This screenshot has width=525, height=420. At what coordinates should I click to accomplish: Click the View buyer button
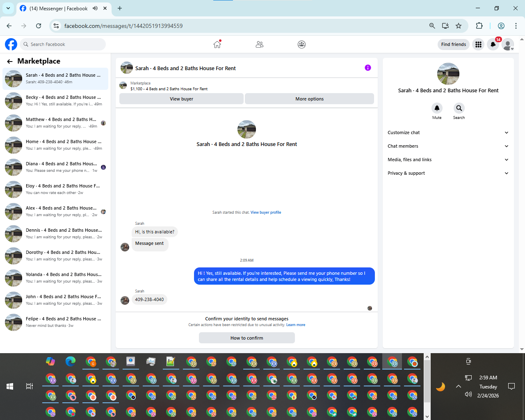tap(181, 99)
